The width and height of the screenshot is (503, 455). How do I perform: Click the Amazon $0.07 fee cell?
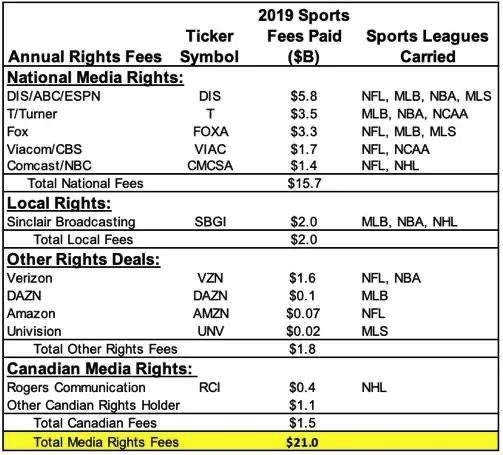(303, 313)
